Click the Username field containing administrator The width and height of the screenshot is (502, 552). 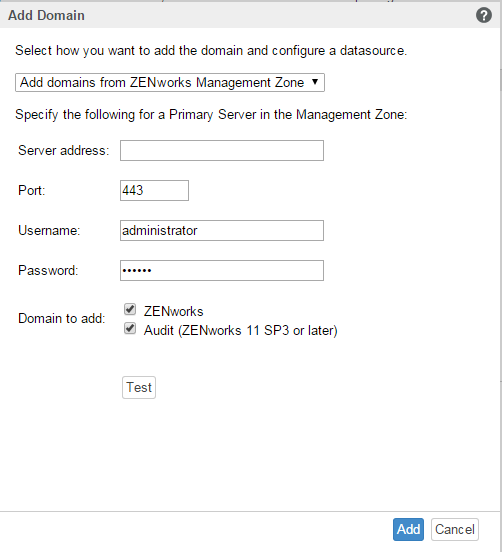tap(222, 231)
